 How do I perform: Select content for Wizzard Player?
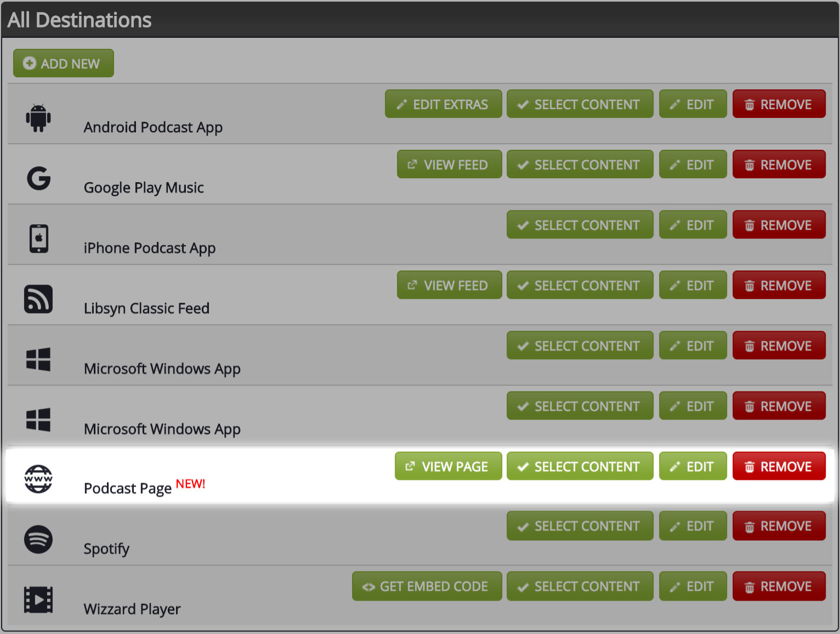point(580,586)
